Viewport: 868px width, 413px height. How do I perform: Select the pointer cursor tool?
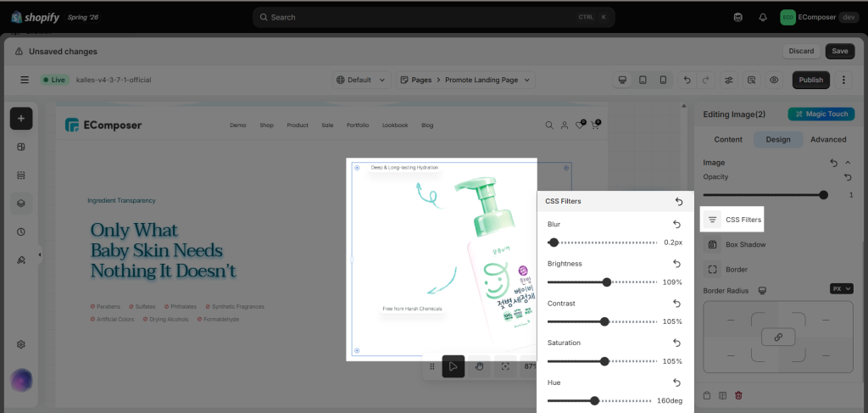pyautogui.click(x=453, y=366)
